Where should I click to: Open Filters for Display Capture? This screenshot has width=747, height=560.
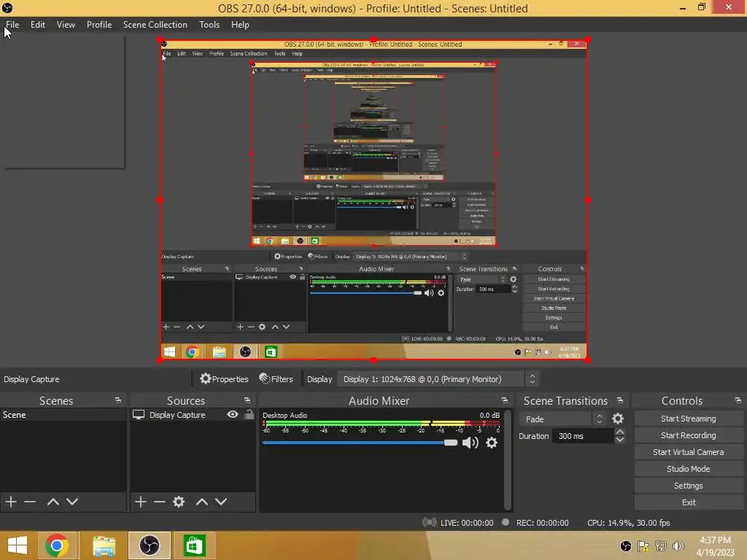coord(276,379)
